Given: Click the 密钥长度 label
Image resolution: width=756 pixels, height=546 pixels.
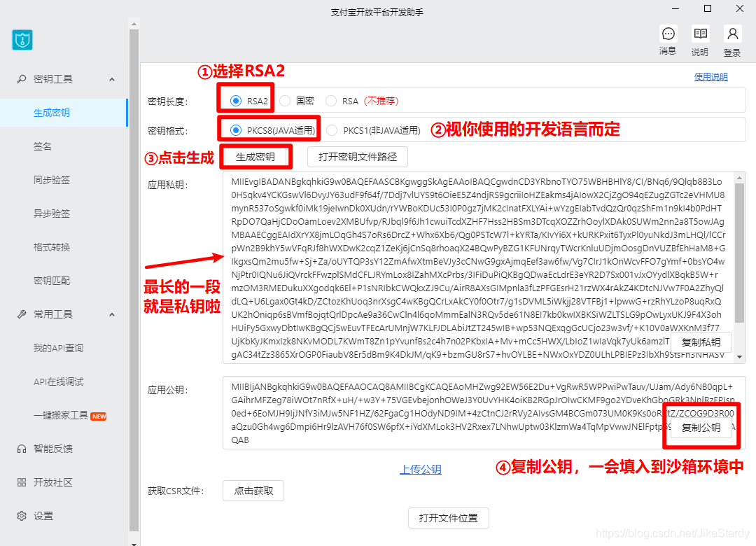Looking at the screenshot, I should click(x=168, y=101).
